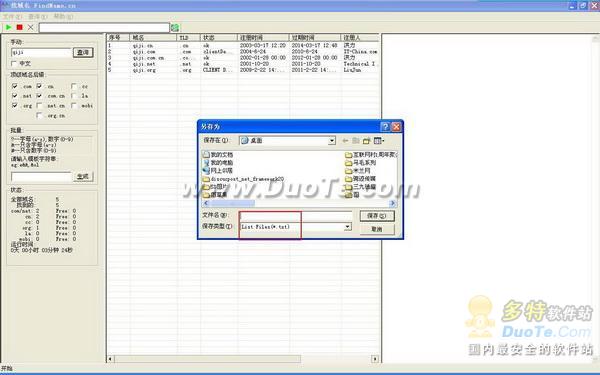
Task: Open the 帮助 menu
Action: (x=63, y=16)
